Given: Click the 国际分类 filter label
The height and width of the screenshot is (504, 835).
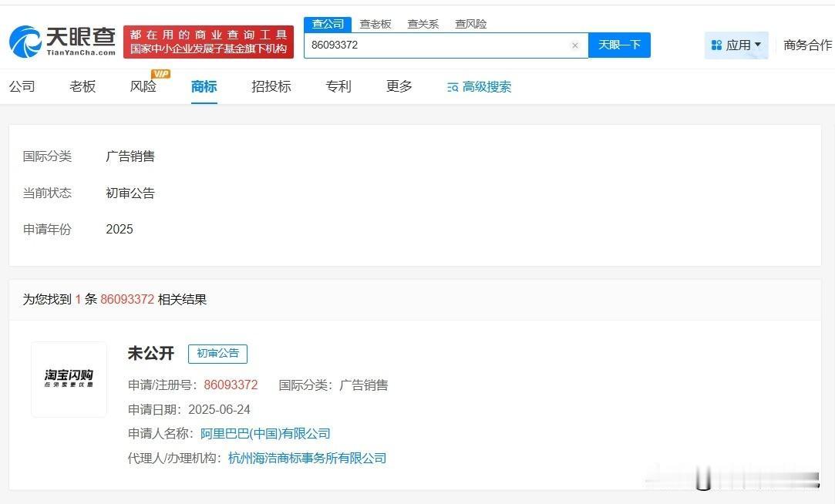Looking at the screenshot, I should click(x=47, y=156).
